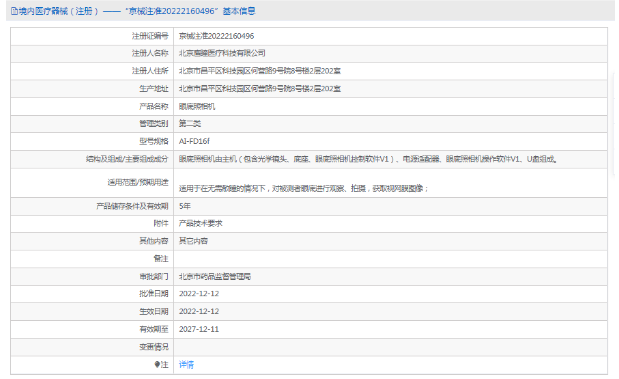Select the 批准日期 value 2022-12-12

coord(199,294)
